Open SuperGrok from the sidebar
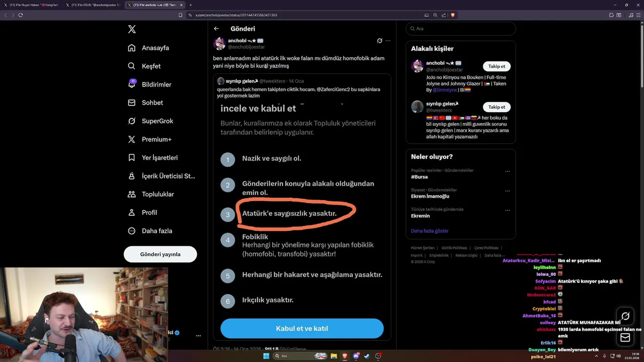This screenshot has height=362, width=644. (150, 121)
